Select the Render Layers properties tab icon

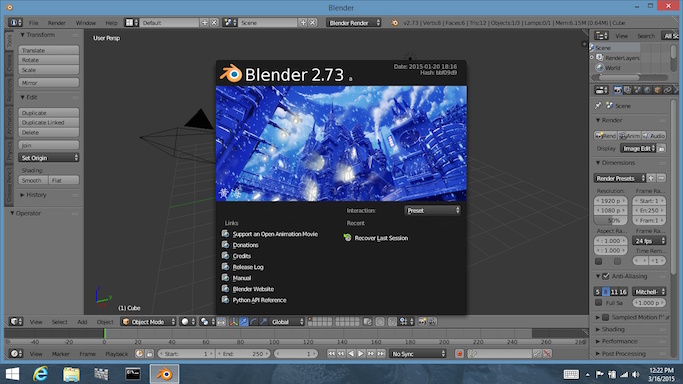click(x=627, y=90)
